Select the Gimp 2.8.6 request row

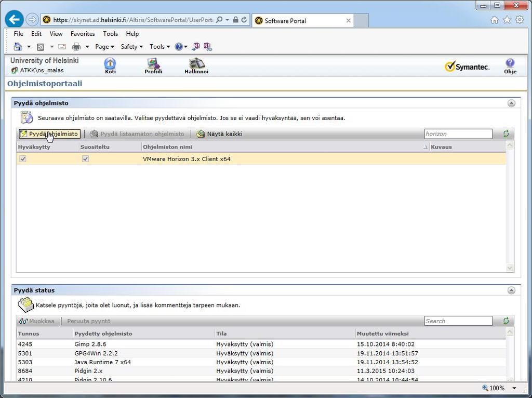[261, 344]
